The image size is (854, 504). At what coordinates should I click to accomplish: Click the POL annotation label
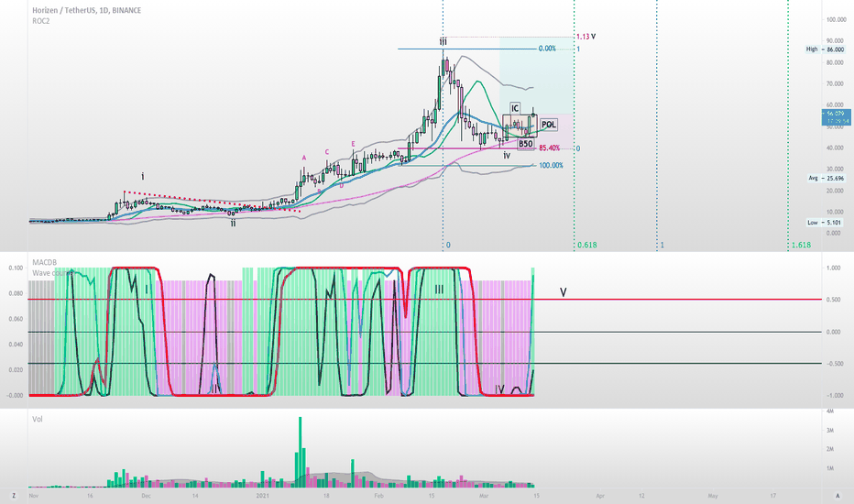[549, 125]
